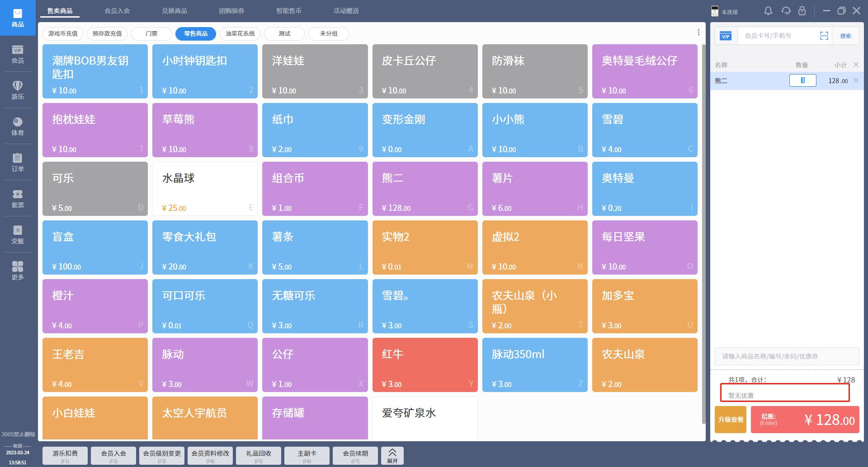This screenshot has width=868, height=467.
Task: Open the 订单 sidebar section
Action: pyautogui.click(x=18, y=163)
